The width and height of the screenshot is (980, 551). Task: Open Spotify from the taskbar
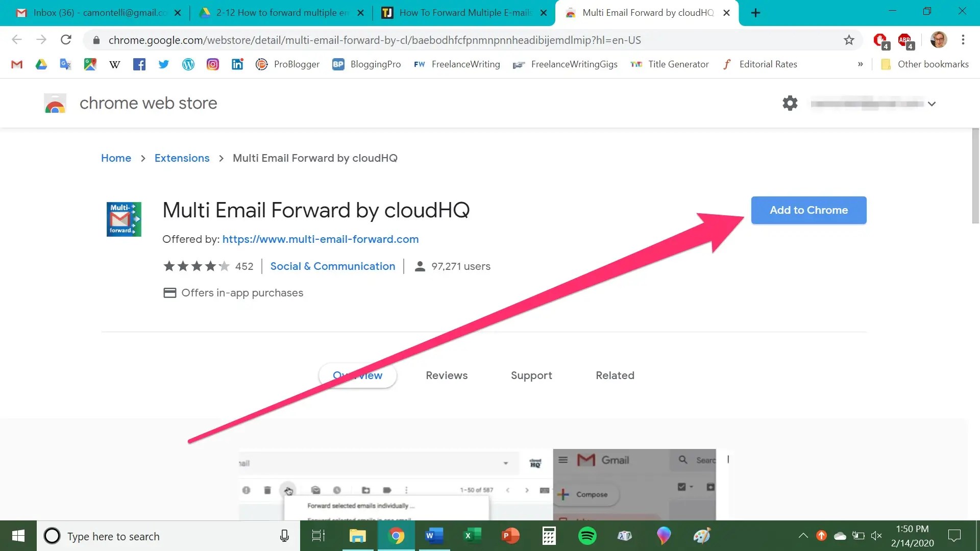click(587, 536)
